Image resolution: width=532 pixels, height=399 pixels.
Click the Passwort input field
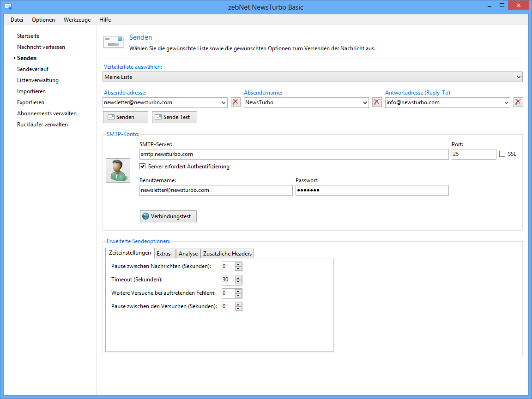(372, 190)
